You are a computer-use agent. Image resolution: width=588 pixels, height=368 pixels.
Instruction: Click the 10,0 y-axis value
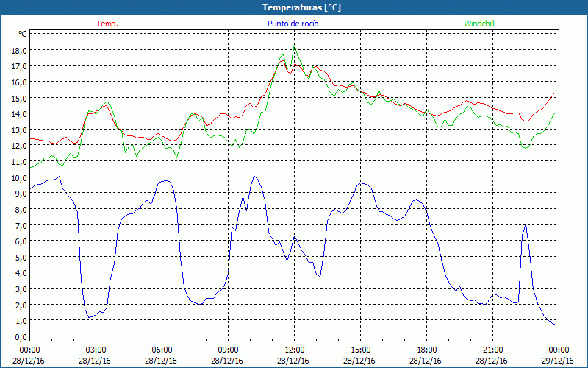21,178
